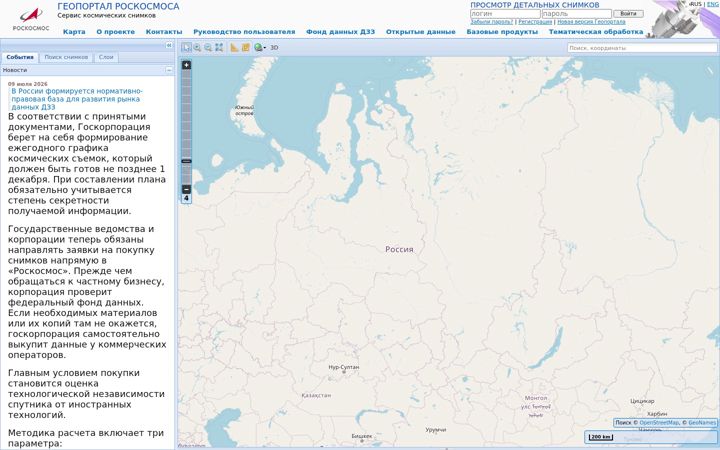Click the пароль input field
The image size is (720, 450).
point(577,14)
